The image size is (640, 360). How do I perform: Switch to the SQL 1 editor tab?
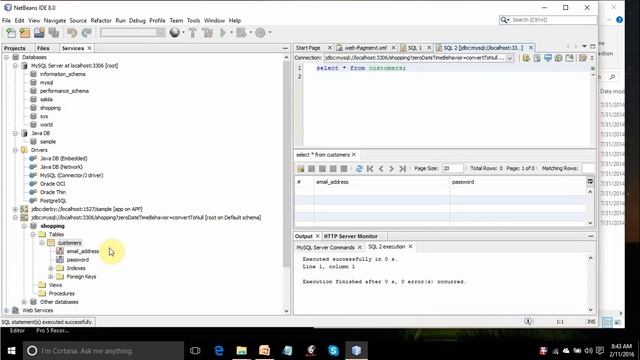415,48
